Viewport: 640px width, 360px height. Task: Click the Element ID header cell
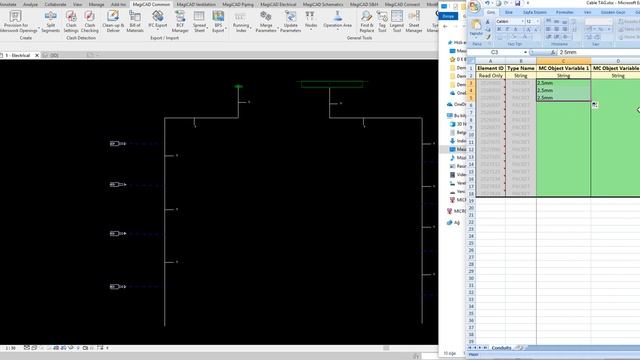click(x=490, y=68)
